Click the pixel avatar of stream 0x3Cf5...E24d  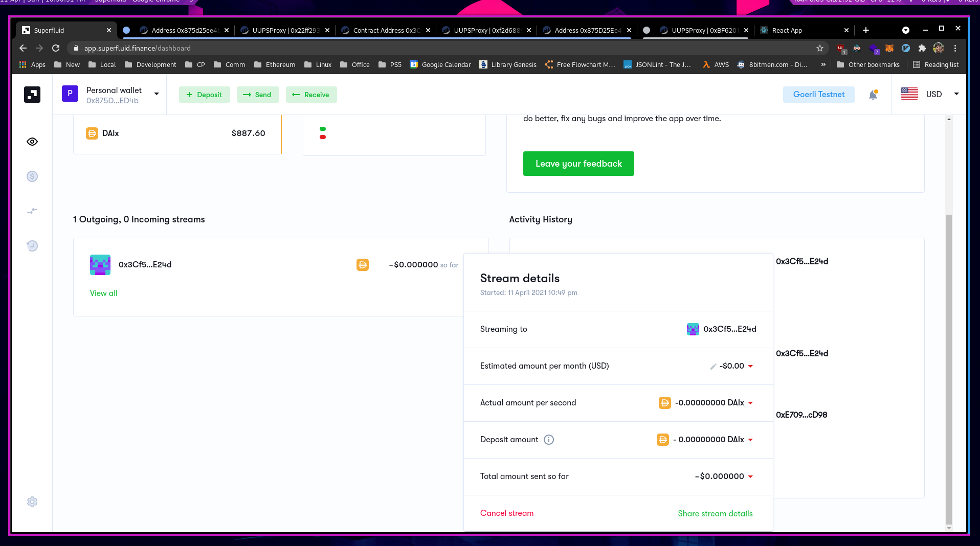[x=100, y=265]
